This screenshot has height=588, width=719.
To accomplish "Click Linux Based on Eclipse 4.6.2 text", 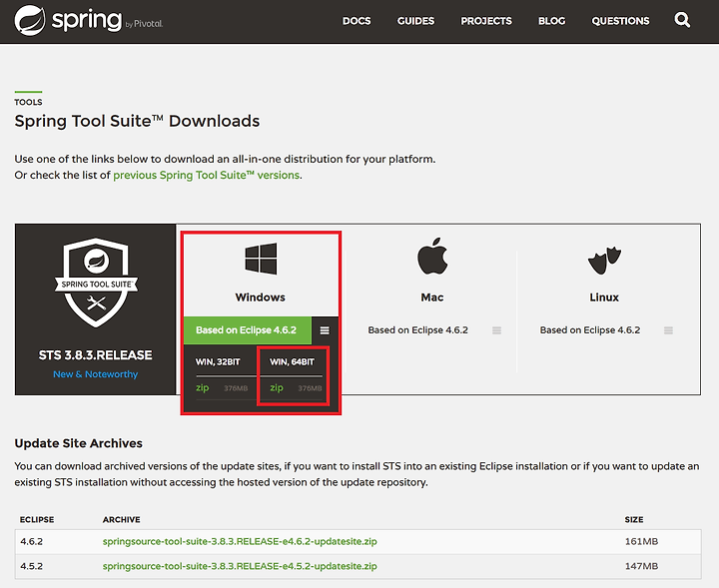I will click(x=590, y=330).
